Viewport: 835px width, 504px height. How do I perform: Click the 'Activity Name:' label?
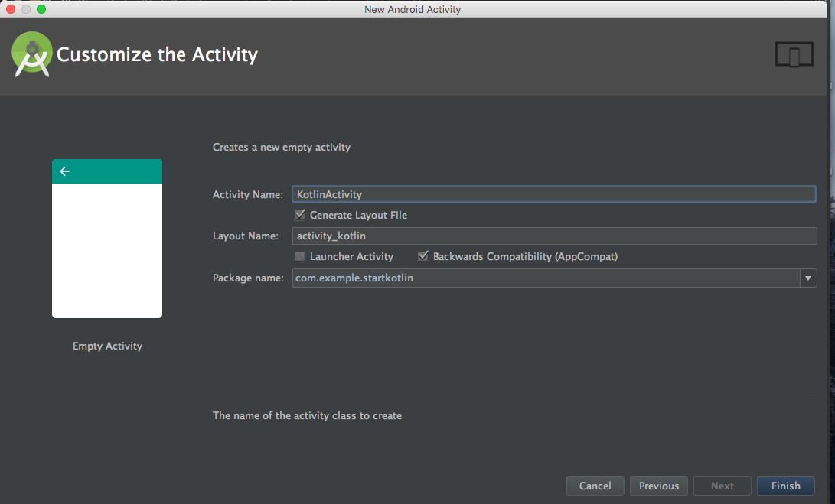[x=248, y=194]
